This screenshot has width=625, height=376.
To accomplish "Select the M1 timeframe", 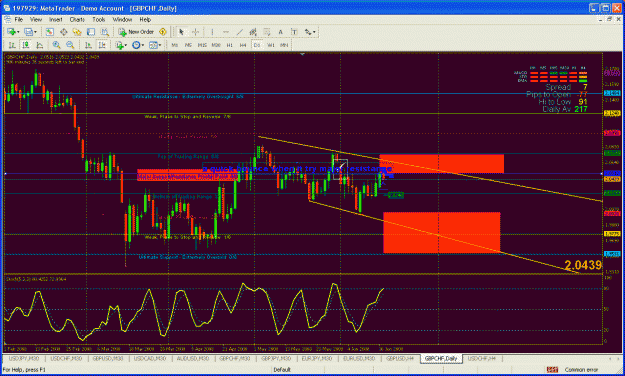I will (175, 45).
